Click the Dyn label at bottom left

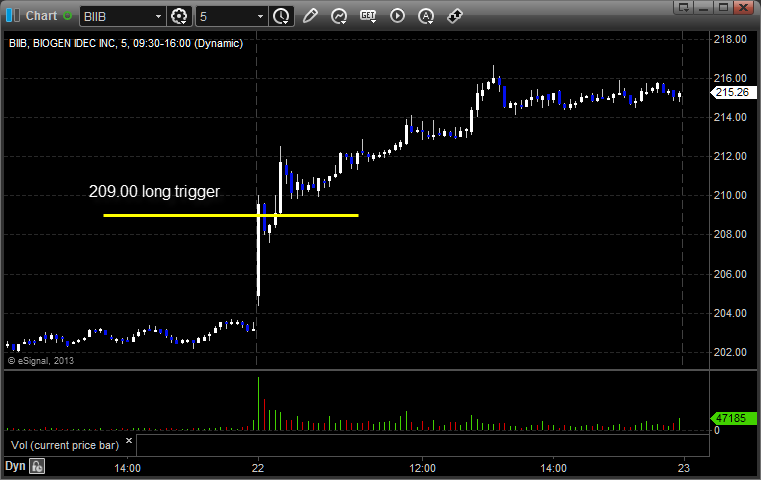click(15, 466)
